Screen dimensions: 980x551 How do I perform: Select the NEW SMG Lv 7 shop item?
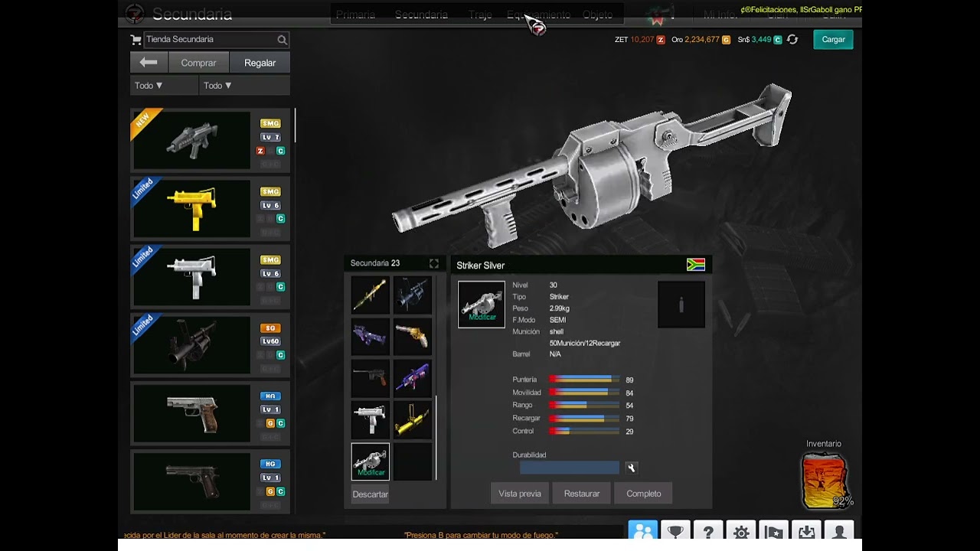(211, 141)
